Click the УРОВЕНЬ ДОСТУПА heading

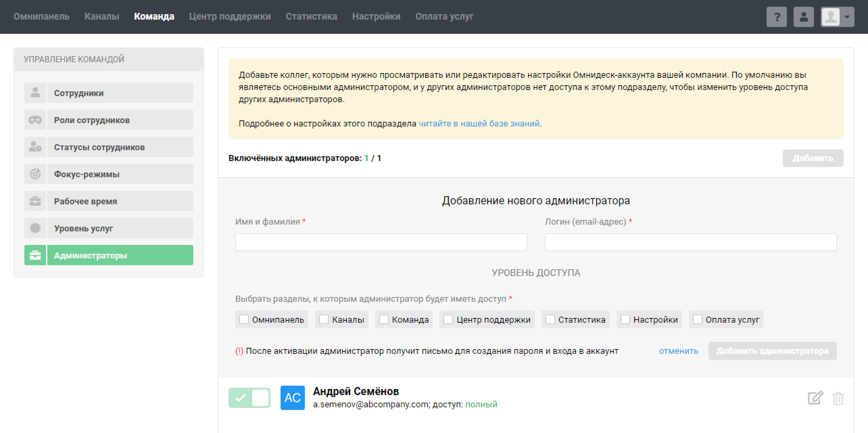[x=536, y=273]
